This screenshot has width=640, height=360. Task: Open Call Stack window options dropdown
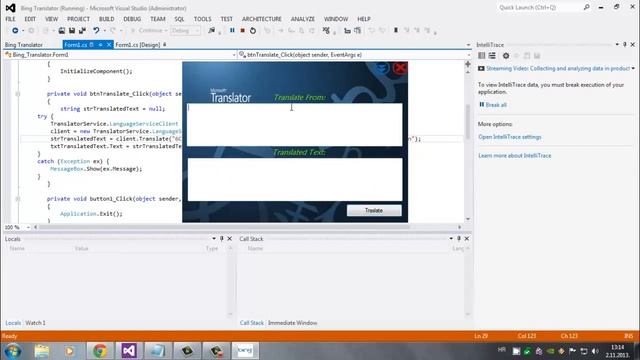451,239
